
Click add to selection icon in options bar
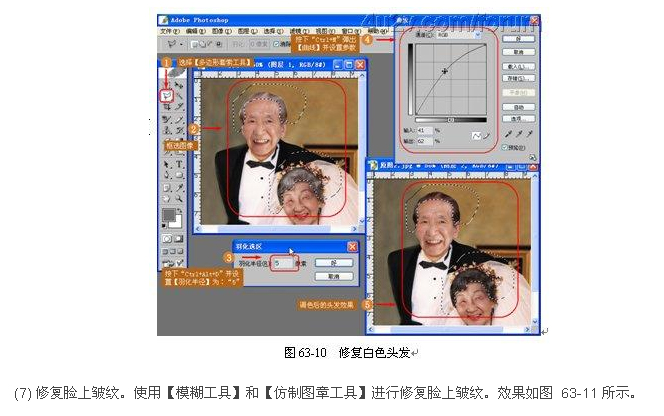pyautogui.click(x=202, y=44)
